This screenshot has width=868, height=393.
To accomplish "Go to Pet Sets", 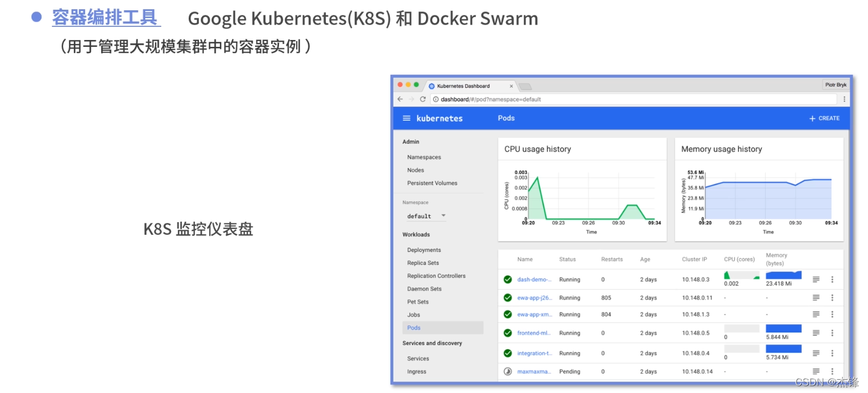I will (x=418, y=302).
